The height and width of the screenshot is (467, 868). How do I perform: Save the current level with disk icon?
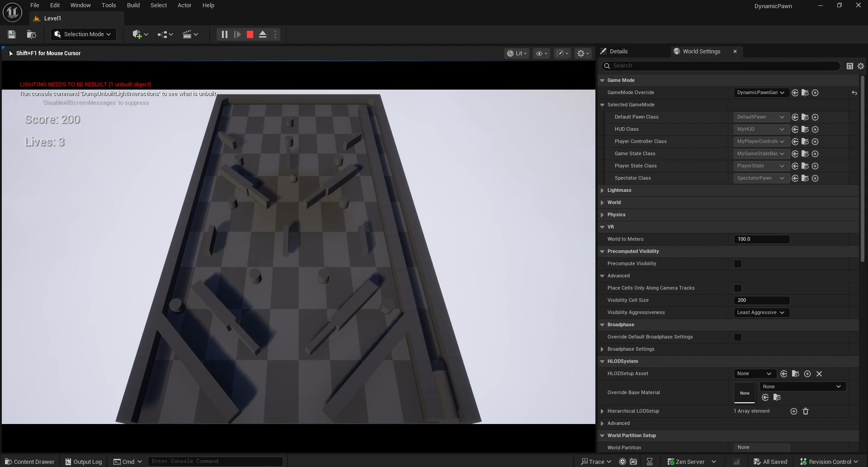click(x=12, y=34)
